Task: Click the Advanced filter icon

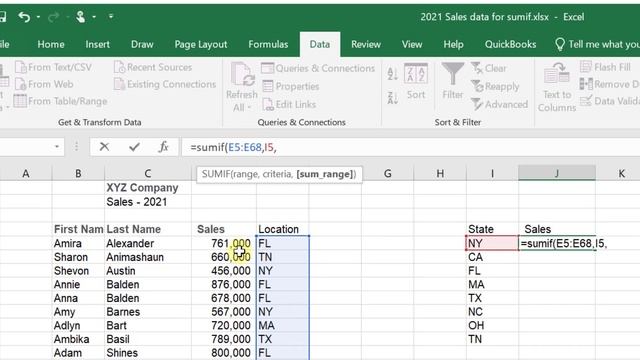Action: tap(476, 104)
